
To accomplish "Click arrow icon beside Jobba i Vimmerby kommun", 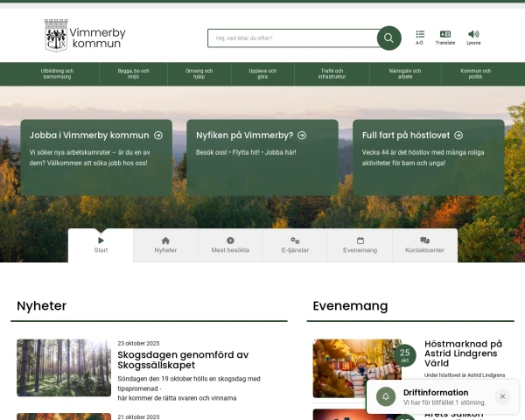I will [x=158, y=136].
